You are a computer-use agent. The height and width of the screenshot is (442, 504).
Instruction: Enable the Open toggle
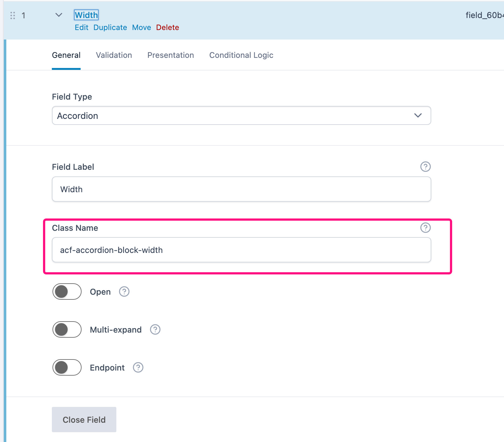(66, 292)
